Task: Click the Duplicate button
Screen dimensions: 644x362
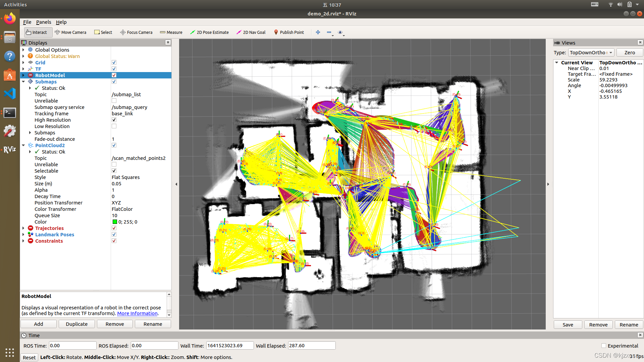Action: (x=76, y=324)
